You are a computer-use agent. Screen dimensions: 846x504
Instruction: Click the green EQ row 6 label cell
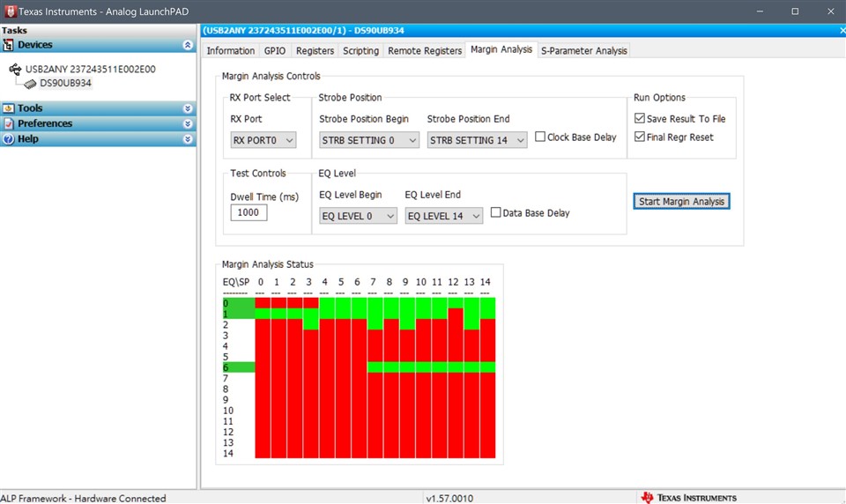pyautogui.click(x=239, y=367)
